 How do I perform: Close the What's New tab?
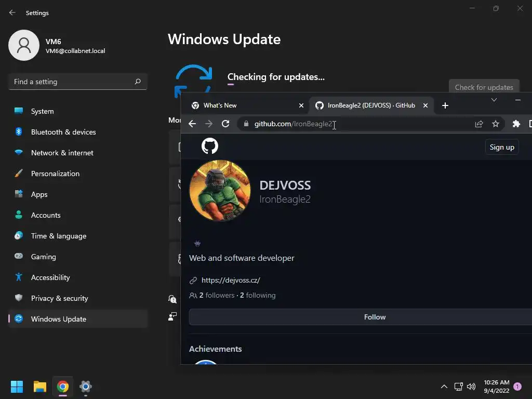301,105
